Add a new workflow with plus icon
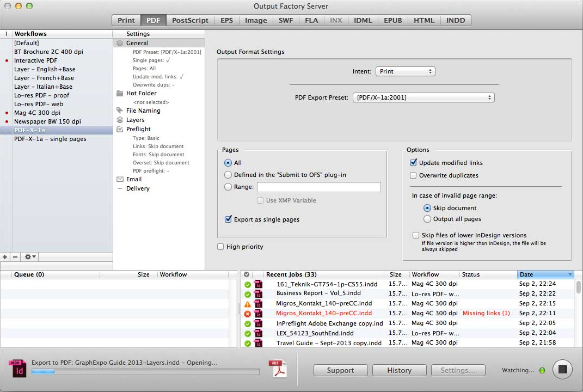 [5, 256]
